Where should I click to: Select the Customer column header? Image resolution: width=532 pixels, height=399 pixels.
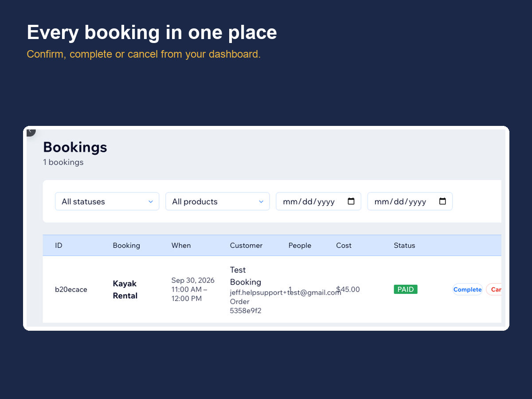pos(246,245)
